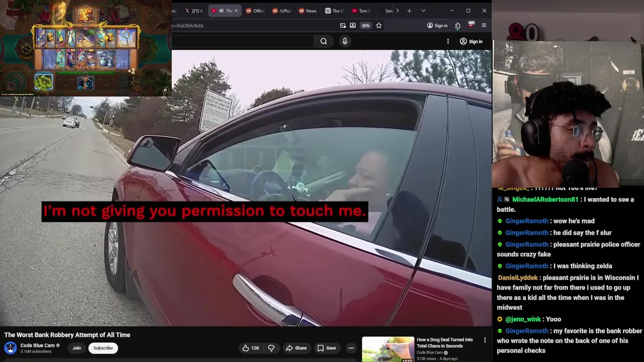Open the video title 'The Worst Bank Robbery Attempt'
The image size is (644, 362).
pyautogui.click(x=67, y=335)
